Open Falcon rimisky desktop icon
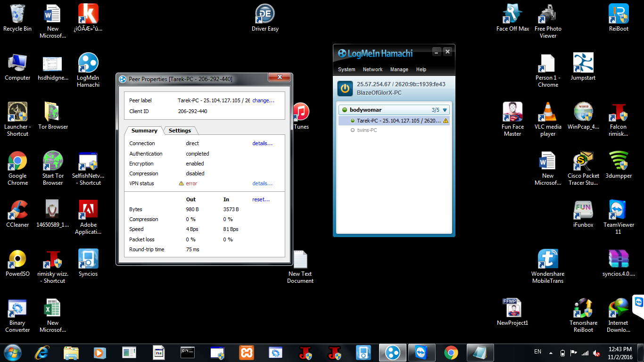 tap(619, 119)
